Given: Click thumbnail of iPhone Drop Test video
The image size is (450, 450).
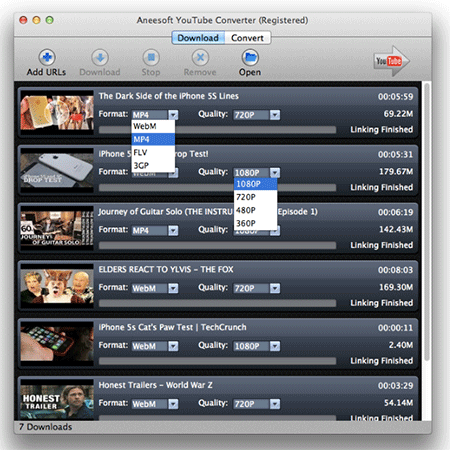Looking at the screenshot, I should tap(57, 170).
